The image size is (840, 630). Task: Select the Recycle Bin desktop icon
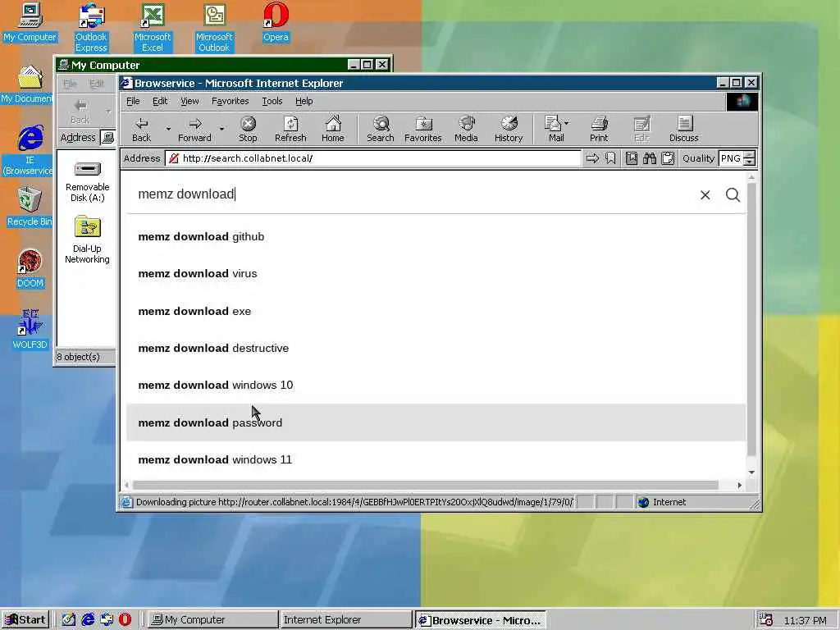pos(30,207)
